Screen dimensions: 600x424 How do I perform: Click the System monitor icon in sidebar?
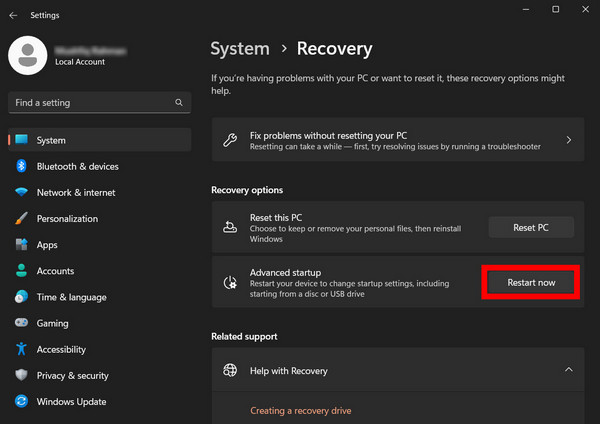(x=21, y=140)
